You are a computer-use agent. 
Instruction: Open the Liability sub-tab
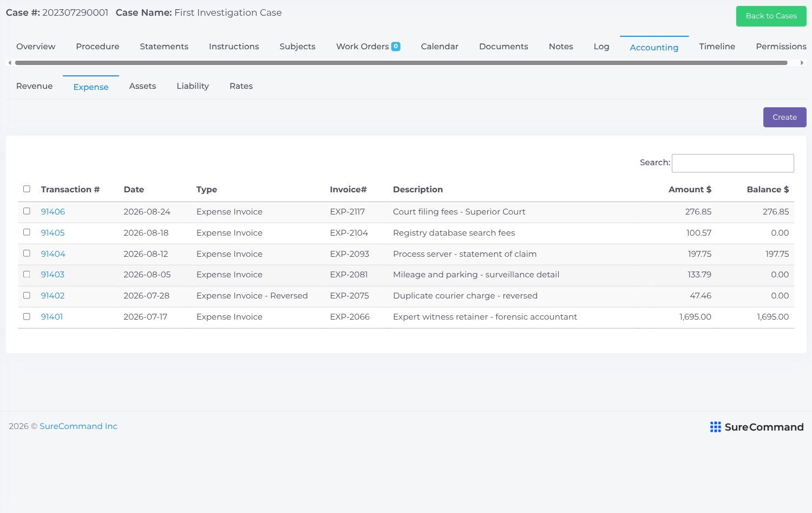[193, 86]
